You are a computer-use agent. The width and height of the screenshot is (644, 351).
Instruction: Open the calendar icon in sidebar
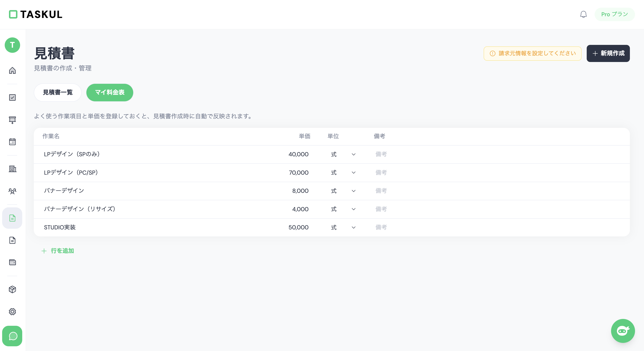[x=12, y=142]
